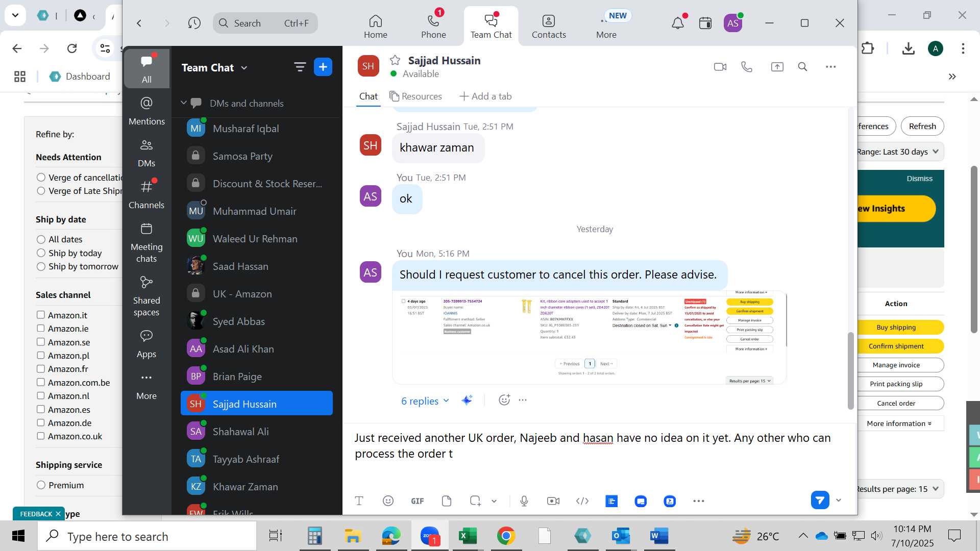
Task: Open the emoji picker in composer
Action: point(388,501)
